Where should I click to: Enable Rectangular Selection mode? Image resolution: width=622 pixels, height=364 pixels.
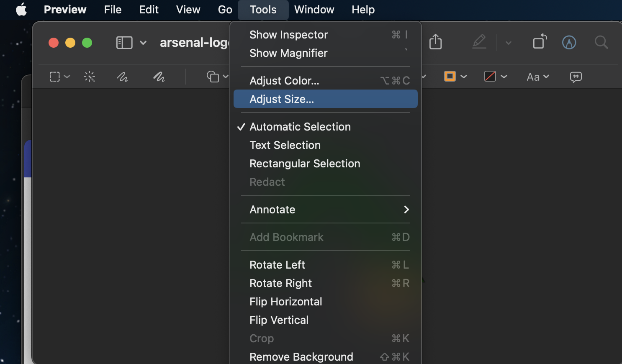pos(305,164)
